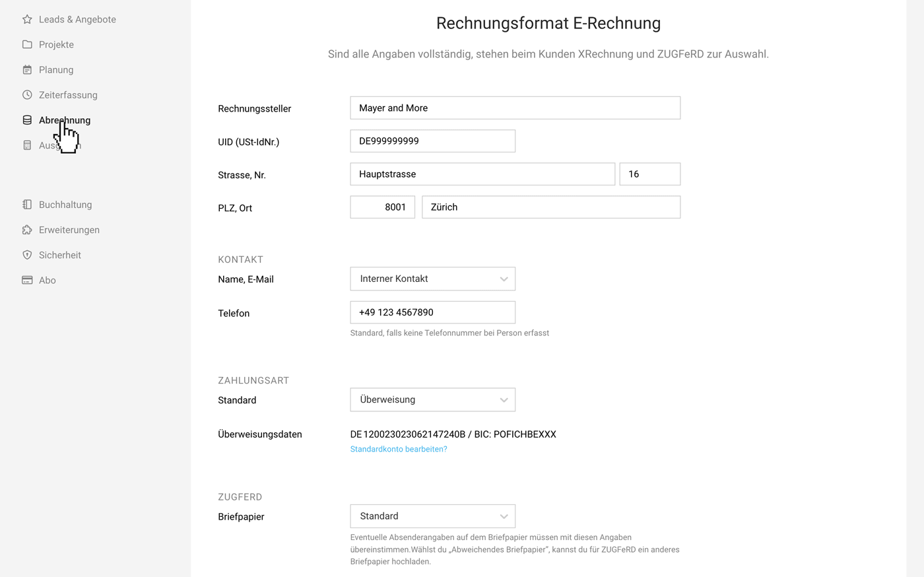924x577 pixels.
Task: Click the clock icon for Zeiterfassung
Action: pyautogui.click(x=27, y=94)
